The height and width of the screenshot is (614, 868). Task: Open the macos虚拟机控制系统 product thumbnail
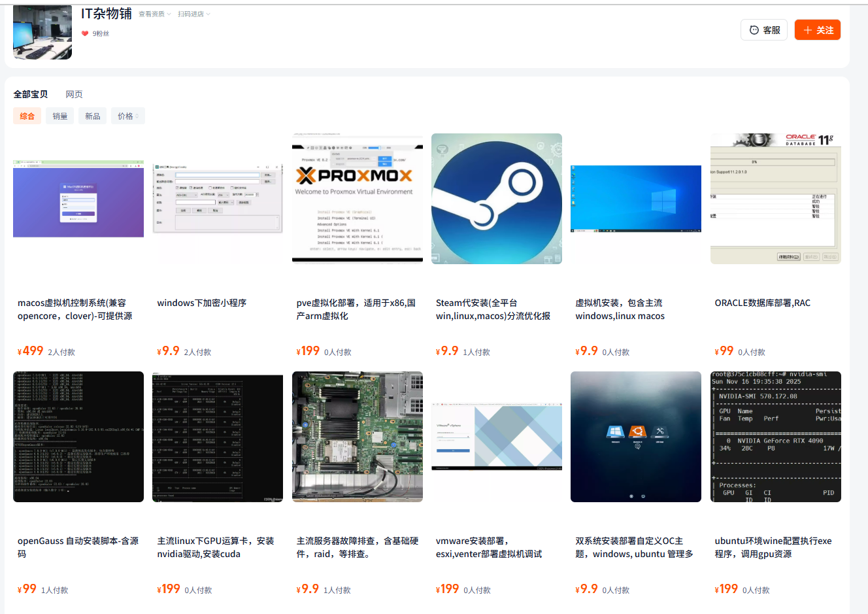coord(78,199)
